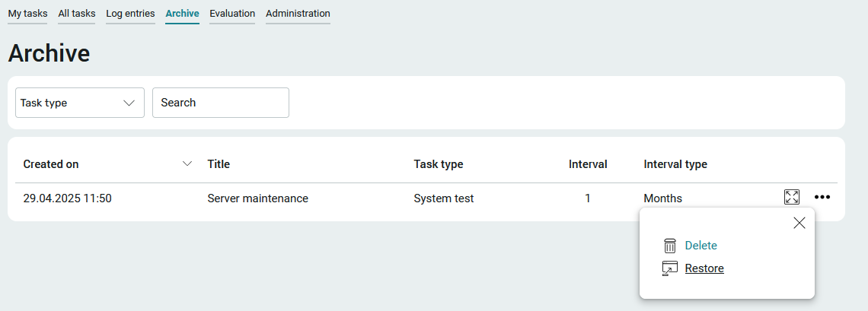The height and width of the screenshot is (311, 868).
Task: Click the three-dot more options icon
Action: [822, 197]
